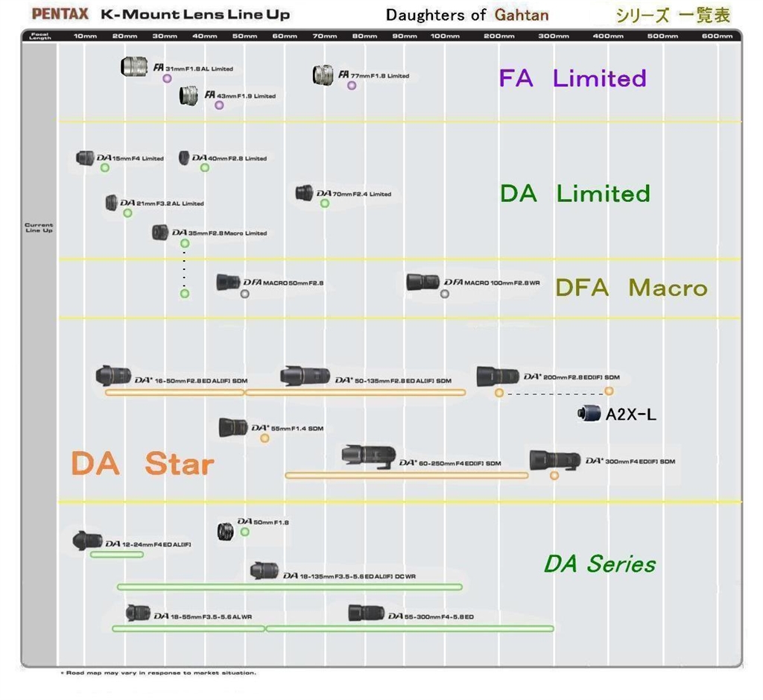Click the K-Mount Lens Line Up title
Screen dimensions: 763x700
(195, 15)
